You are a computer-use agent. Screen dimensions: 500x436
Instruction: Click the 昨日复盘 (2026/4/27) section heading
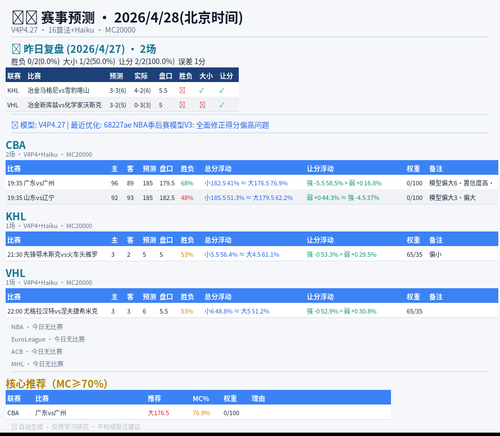[84, 49]
